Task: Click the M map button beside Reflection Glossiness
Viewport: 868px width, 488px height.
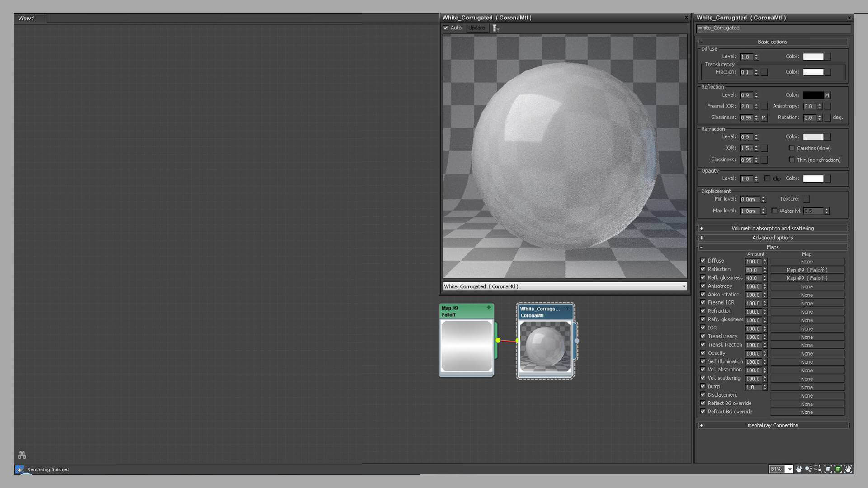Action: click(764, 118)
